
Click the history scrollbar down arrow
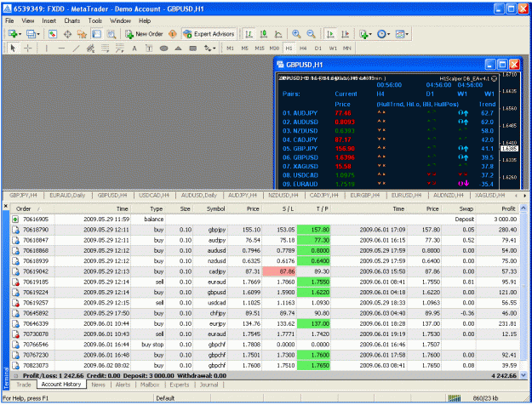(x=523, y=375)
